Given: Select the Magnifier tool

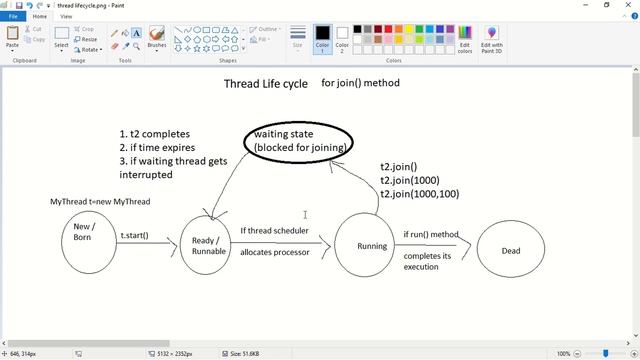Looking at the screenshot, I should [136, 46].
